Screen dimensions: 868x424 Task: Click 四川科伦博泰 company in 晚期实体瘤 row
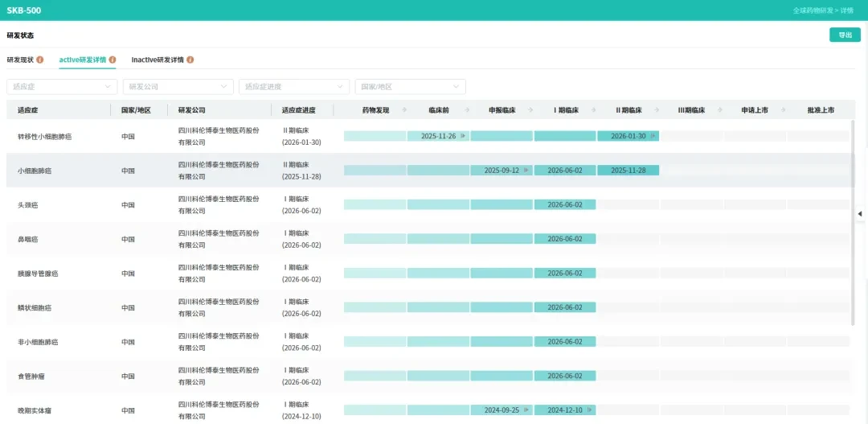219,410
